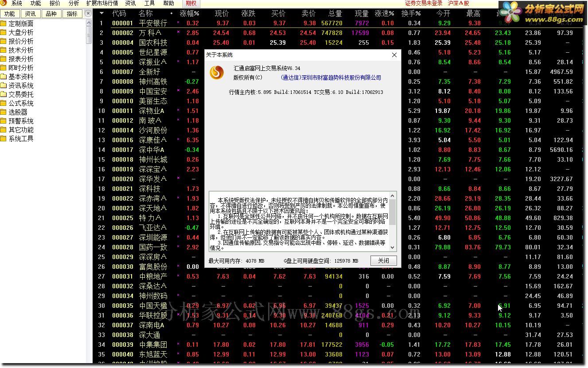
Task: Open the 分析 menu
Action: tap(74, 4)
